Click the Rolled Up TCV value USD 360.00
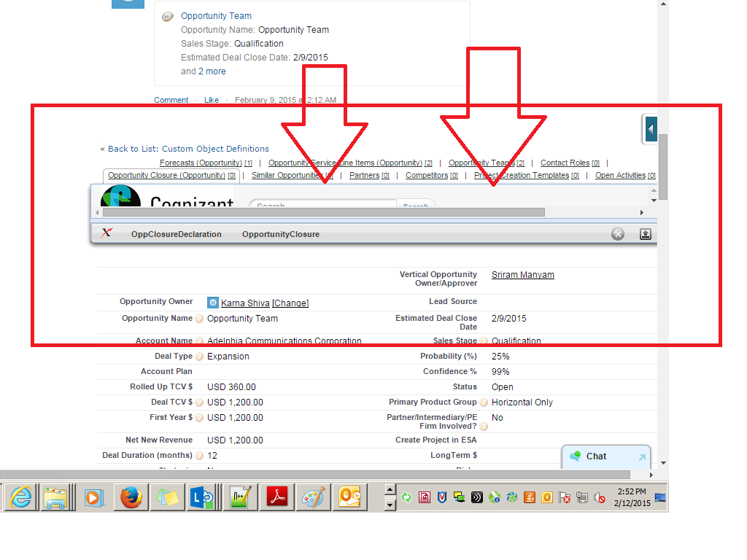The image size is (747, 560). pyautogui.click(x=231, y=387)
